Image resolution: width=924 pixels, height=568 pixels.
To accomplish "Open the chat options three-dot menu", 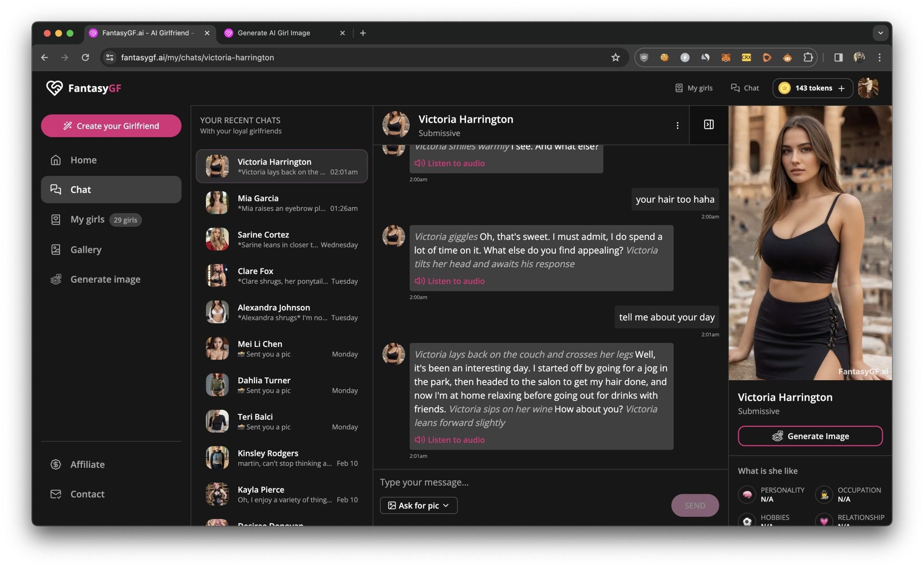I will pos(677,125).
